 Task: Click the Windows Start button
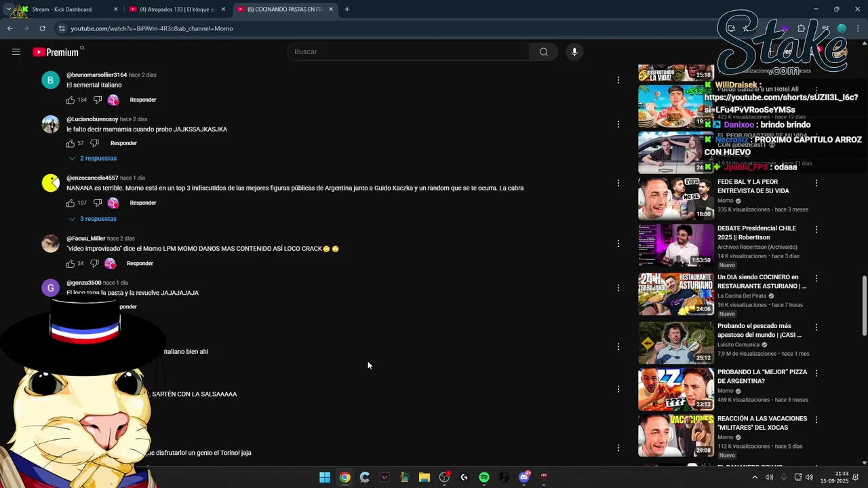click(325, 477)
